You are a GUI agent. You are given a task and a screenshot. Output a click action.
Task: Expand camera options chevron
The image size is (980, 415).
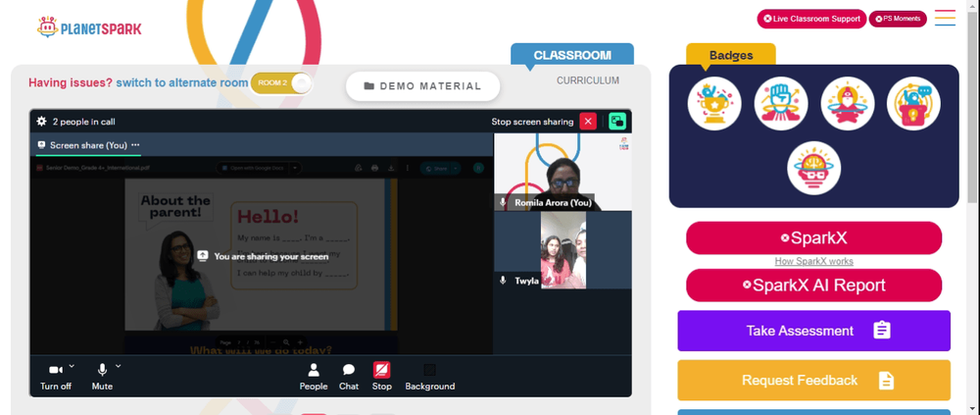click(x=72, y=366)
